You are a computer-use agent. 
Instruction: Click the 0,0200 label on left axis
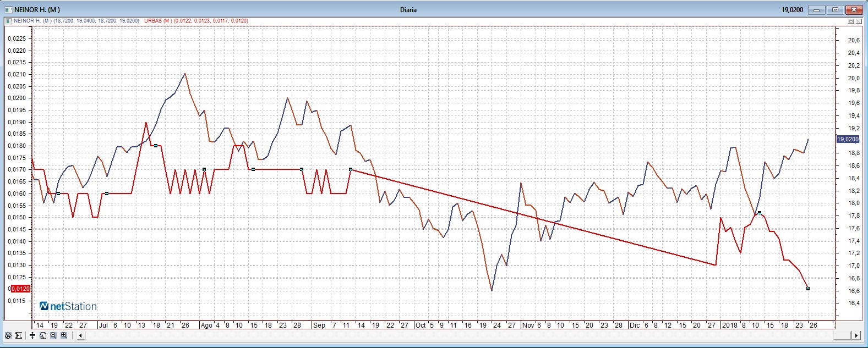pyautogui.click(x=17, y=98)
